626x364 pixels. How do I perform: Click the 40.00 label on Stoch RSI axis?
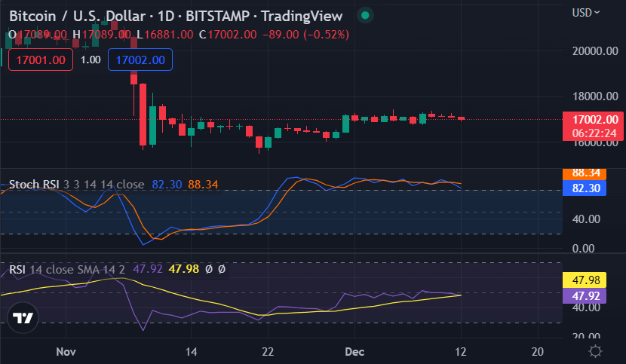pyautogui.click(x=586, y=219)
